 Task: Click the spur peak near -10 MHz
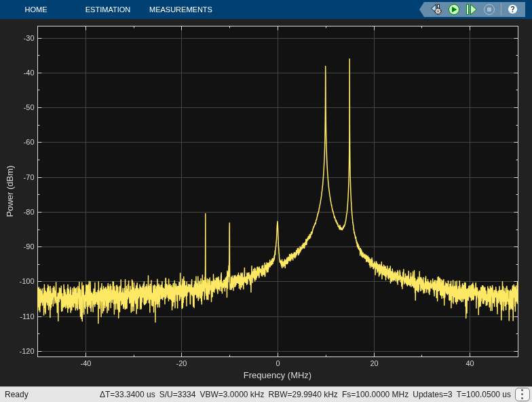(x=229, y=224)
